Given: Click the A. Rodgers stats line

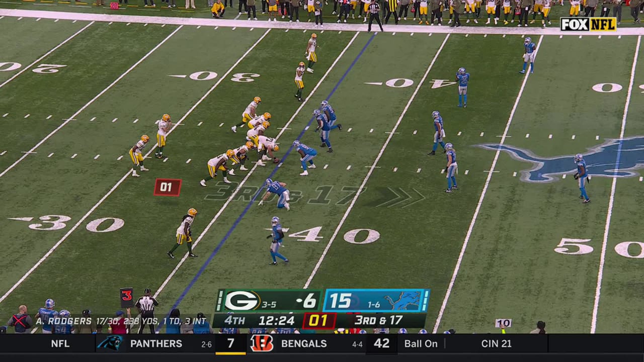Looking at the screenshot, I should pyautogui.click(x=121, y=321).
